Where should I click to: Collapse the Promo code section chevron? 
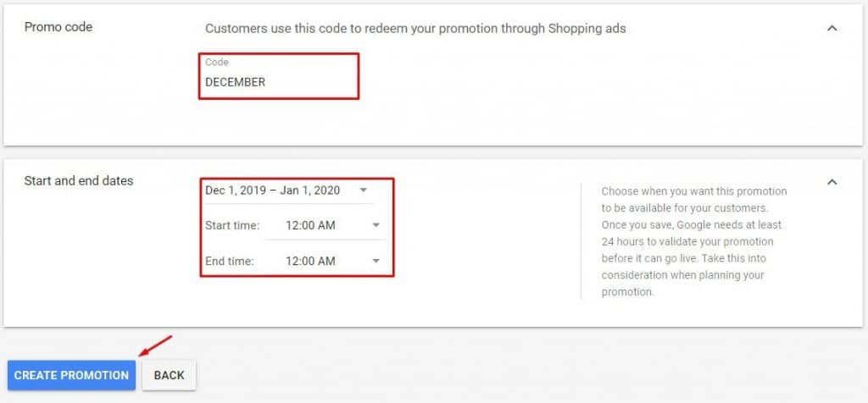[x=832, y=28]
